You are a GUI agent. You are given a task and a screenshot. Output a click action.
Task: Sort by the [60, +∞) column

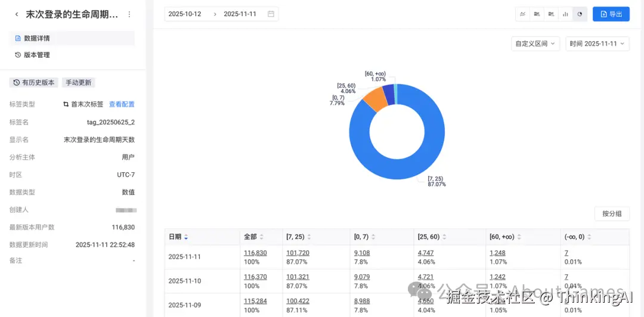coord(519,237)
